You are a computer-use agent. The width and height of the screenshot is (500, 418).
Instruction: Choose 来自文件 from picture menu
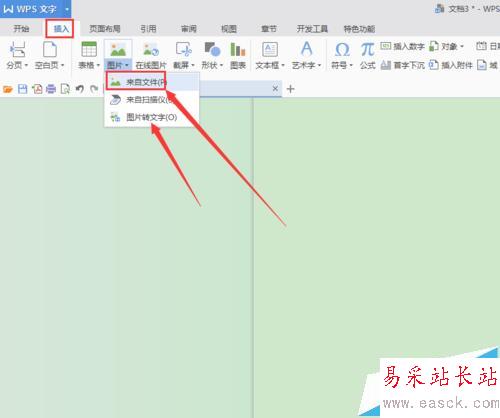[152, 82]
